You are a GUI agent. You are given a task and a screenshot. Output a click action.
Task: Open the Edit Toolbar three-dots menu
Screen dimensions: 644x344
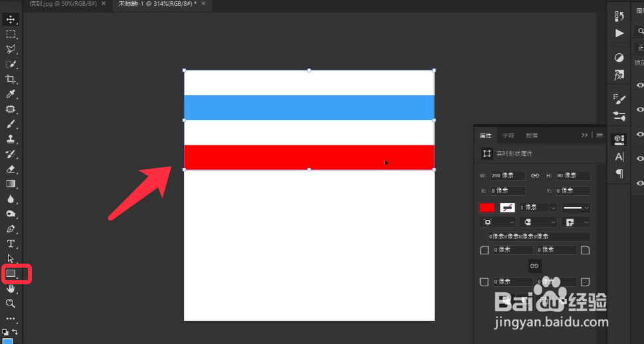tap(11, 319)
